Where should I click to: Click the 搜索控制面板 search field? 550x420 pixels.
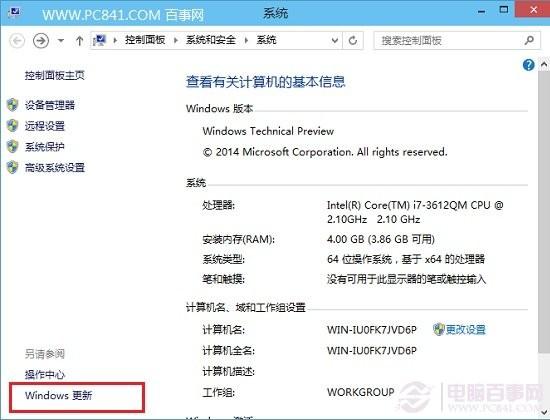[448, 41]
